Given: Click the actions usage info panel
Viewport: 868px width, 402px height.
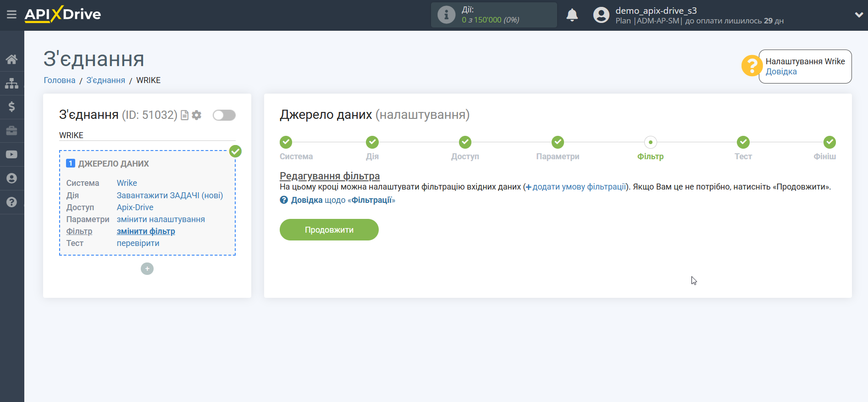Looking at the screenshot, I should tap(493, 15).
